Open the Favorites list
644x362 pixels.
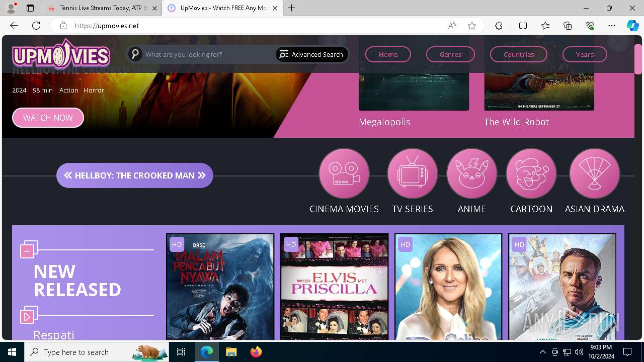[x=545, y=26]
